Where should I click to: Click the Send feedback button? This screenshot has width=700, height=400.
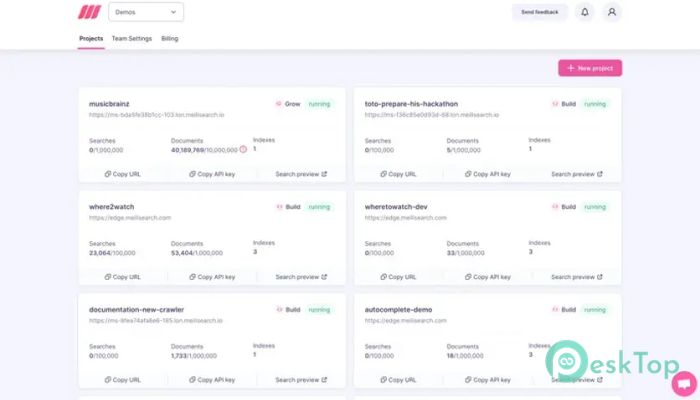coord(540,12)
